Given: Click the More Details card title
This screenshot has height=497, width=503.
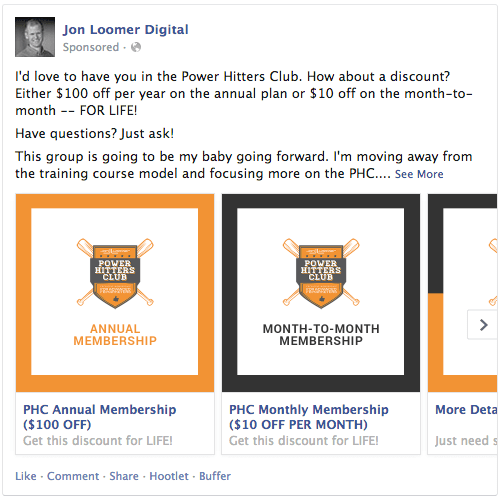Looking at the screenshot, I should 466,410.
